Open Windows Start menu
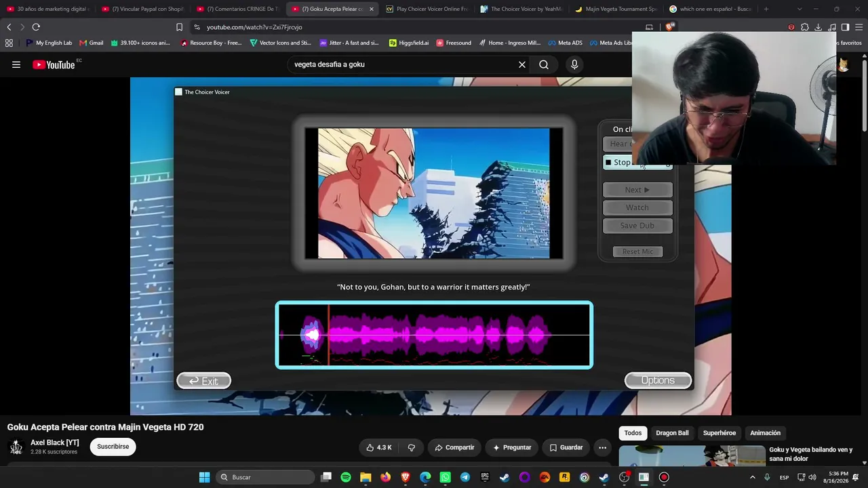Viewport: 868px width, 488px height. tap(204, 477)
